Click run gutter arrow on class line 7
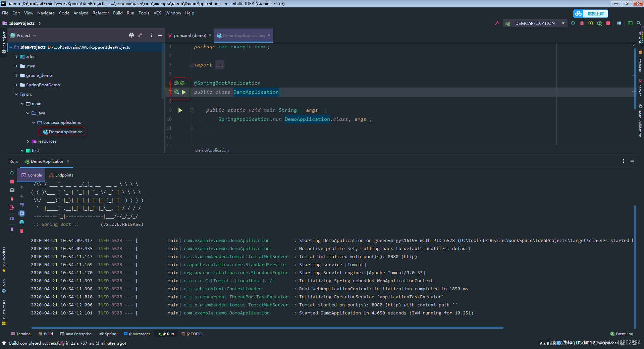644x349 pixels. (x=184, y=92)
